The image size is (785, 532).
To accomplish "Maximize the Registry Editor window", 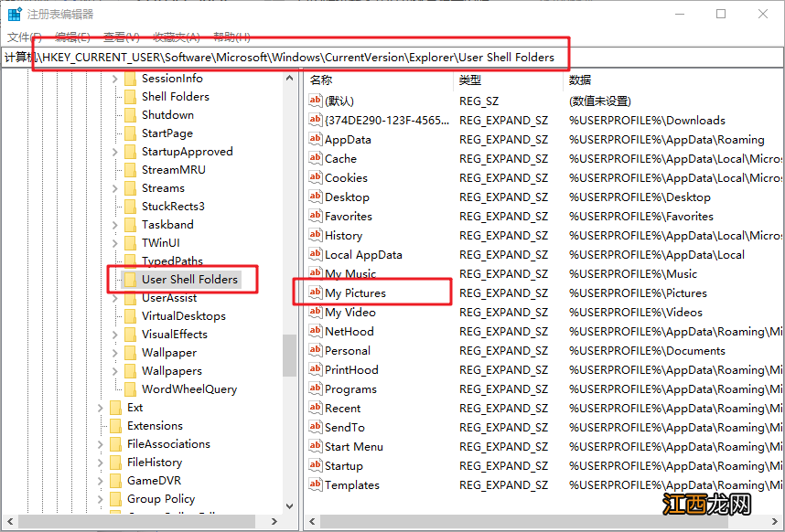I will click(721, 14).
